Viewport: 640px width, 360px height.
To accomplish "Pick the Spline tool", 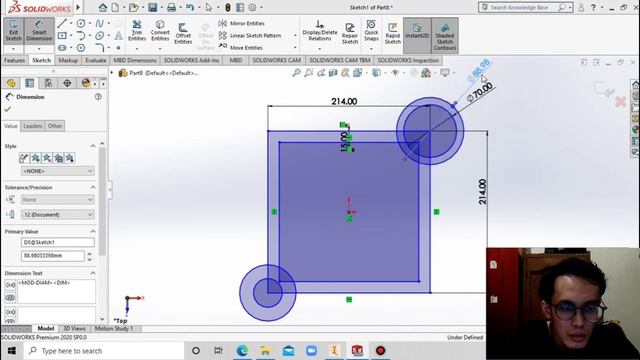I will tap(99, 24).
